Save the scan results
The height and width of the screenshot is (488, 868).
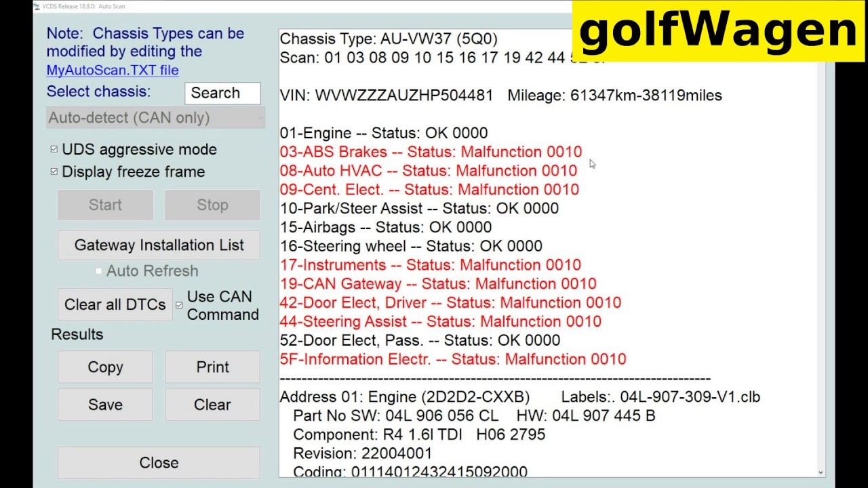[105, 405]
